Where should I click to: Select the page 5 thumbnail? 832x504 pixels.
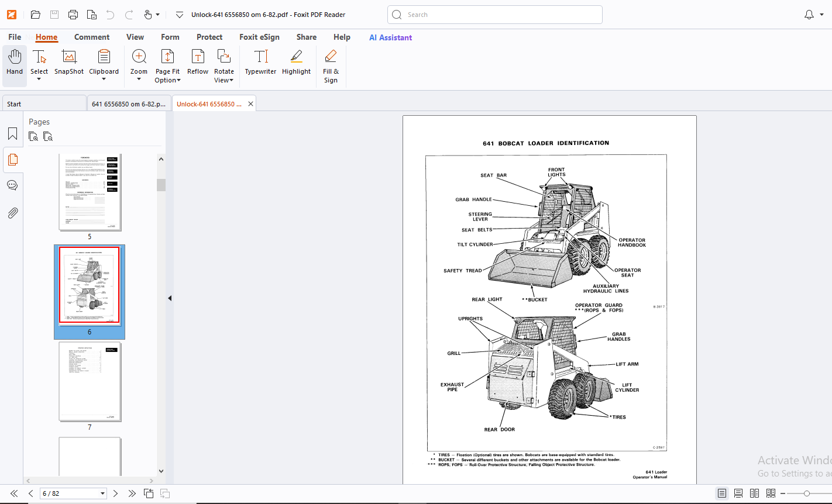pos(90,191)
